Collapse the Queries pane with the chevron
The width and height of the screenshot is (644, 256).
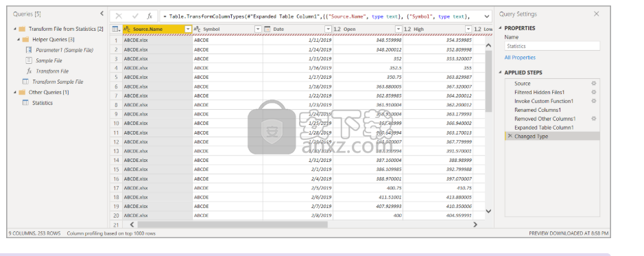click(x=102, y=14)
